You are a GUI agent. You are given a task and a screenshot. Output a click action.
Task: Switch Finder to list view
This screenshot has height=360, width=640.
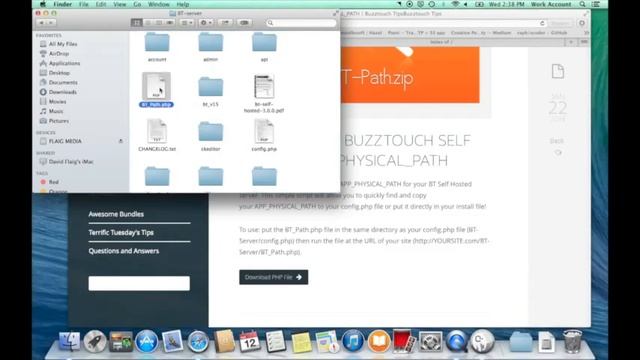tap(148, 23)
